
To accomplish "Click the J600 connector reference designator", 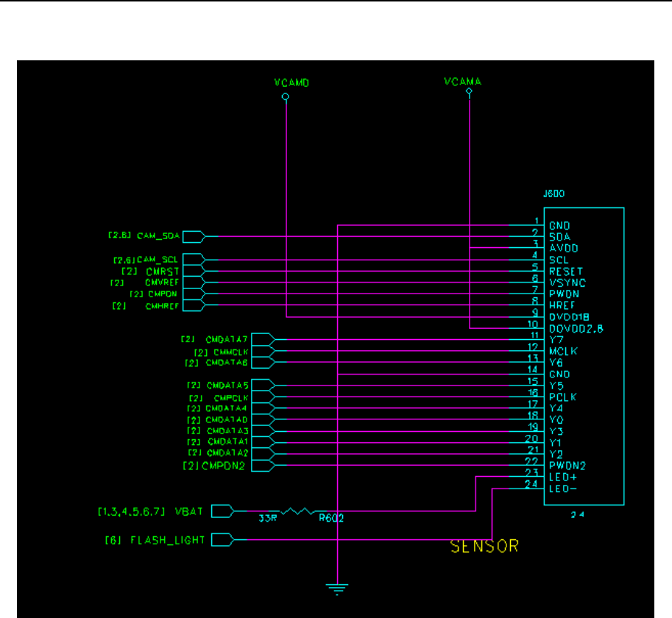I will point(554,193).
